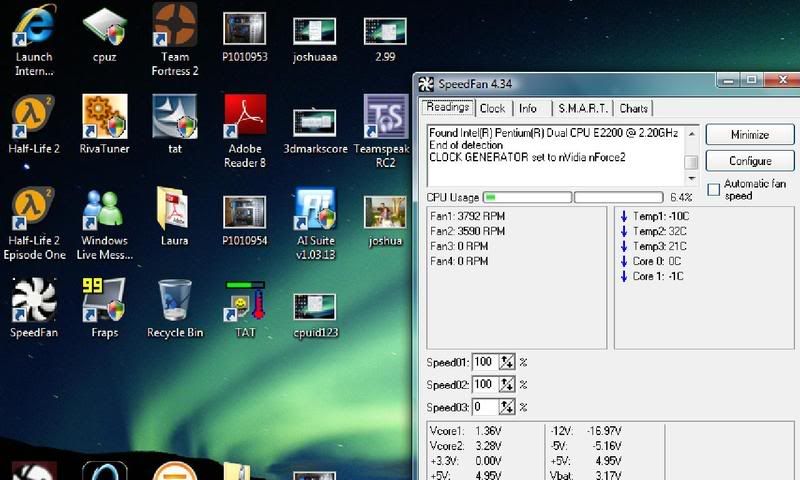Open the P1010953 image thumbnail
Screen dimensions: 800x480
pos(244,37)
